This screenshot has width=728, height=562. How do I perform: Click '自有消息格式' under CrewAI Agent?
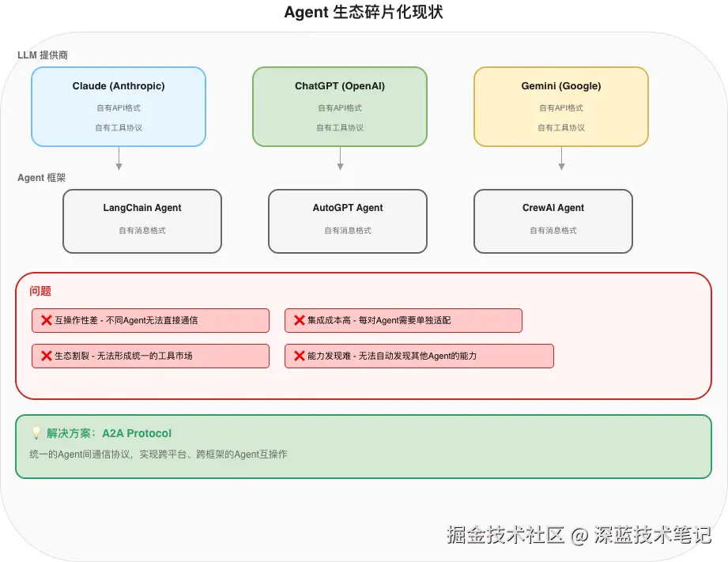[553, 230]
